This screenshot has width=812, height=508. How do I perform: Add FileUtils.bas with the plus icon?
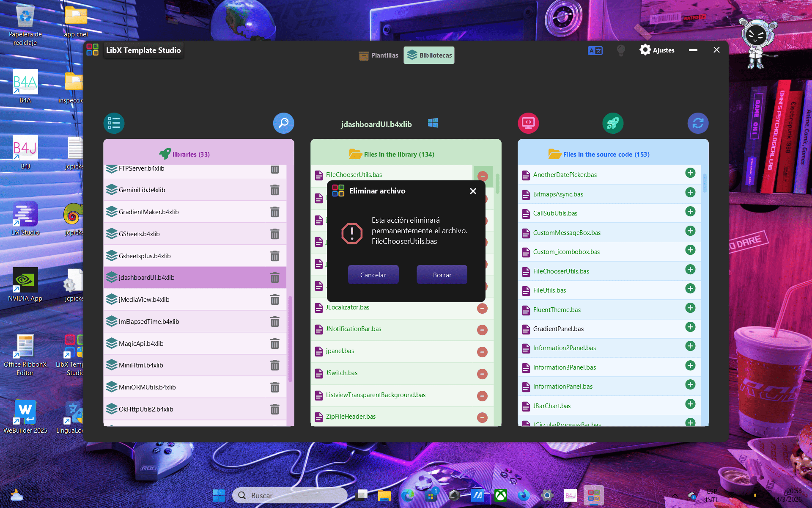click(x=690, y=288)
